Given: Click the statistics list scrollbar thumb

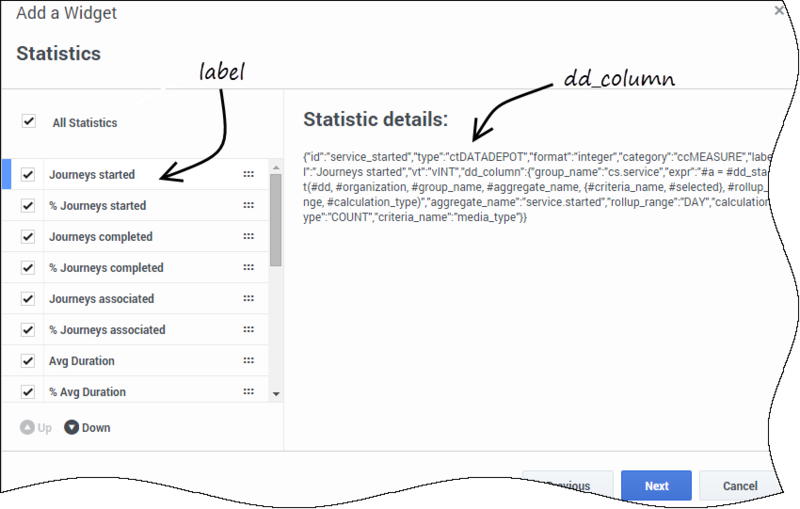Looking at the screenshot, I should coord(276,220).
